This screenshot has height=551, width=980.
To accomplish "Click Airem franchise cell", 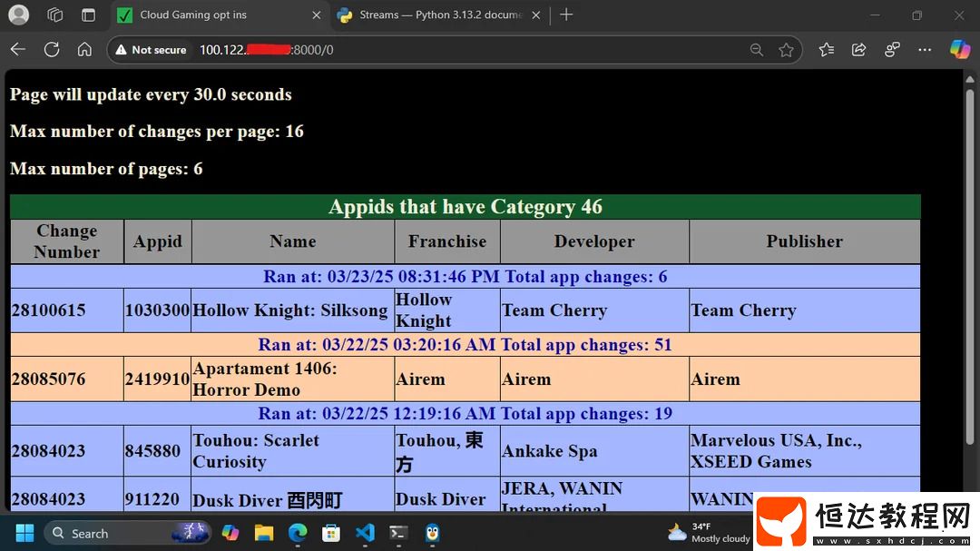I will (447, 379).
